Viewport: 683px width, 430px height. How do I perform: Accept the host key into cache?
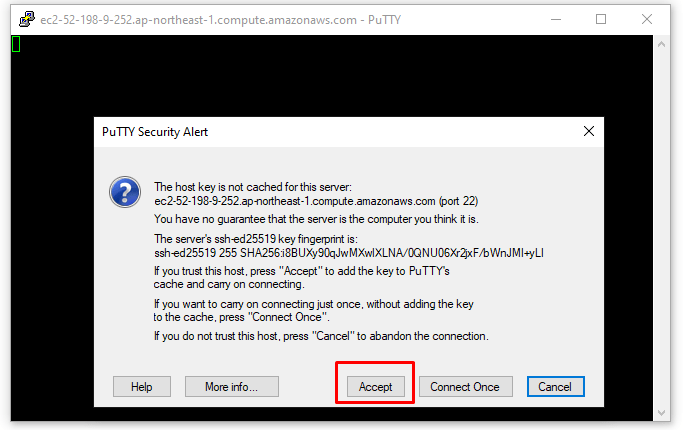(x=375, y=387)
